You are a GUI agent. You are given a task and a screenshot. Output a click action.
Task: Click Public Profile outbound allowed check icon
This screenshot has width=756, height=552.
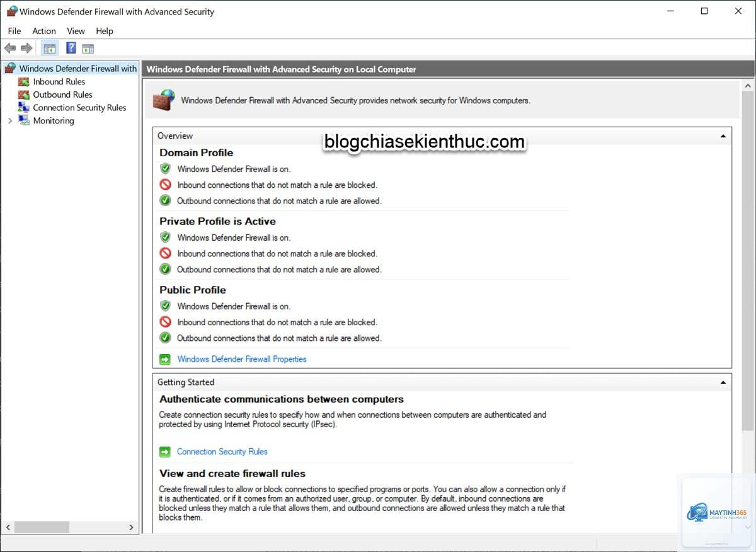coord(165,338)
